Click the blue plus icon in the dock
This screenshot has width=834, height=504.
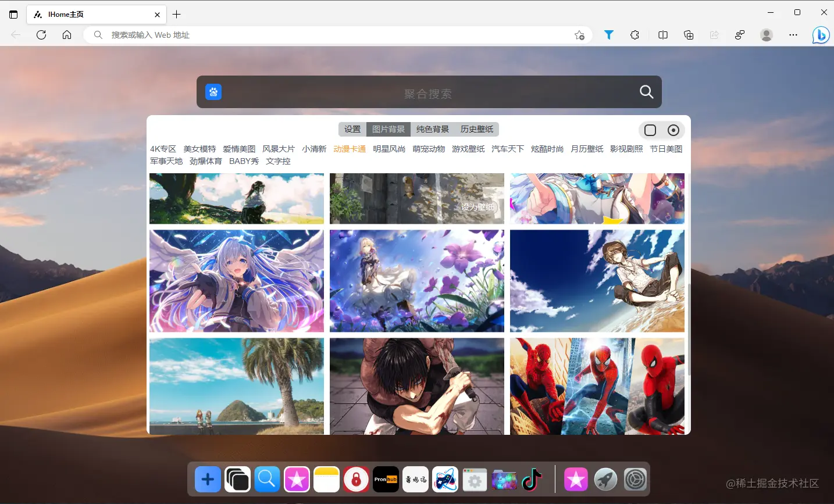208,480
